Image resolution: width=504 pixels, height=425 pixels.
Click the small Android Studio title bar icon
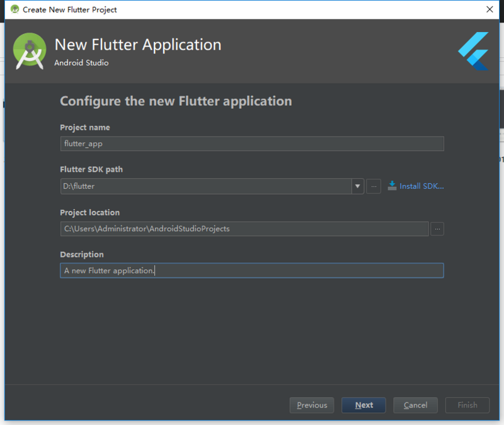(14, 9)
